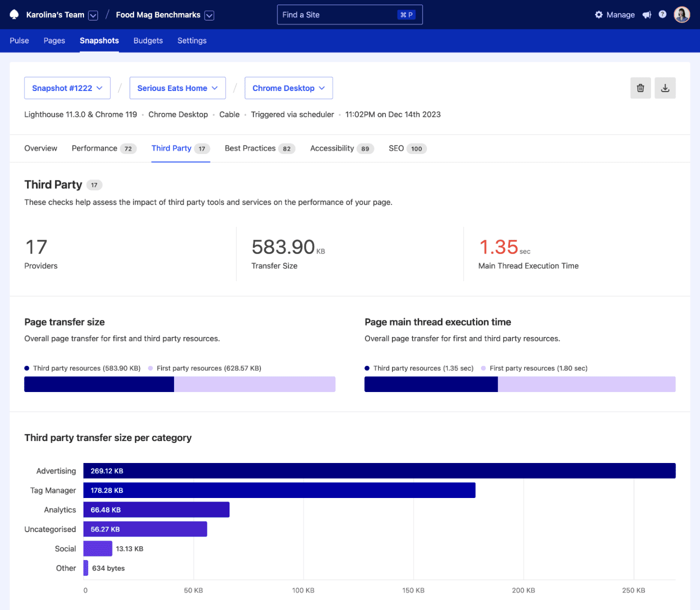
Task: Delete the snapshot via trash icon
Action: [x=640, y=87]
